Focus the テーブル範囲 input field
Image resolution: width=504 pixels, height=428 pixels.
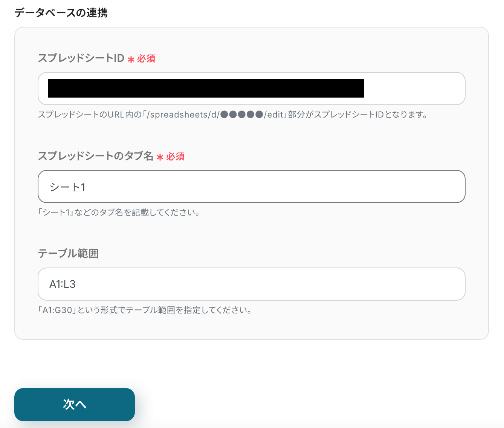point(251,284)
